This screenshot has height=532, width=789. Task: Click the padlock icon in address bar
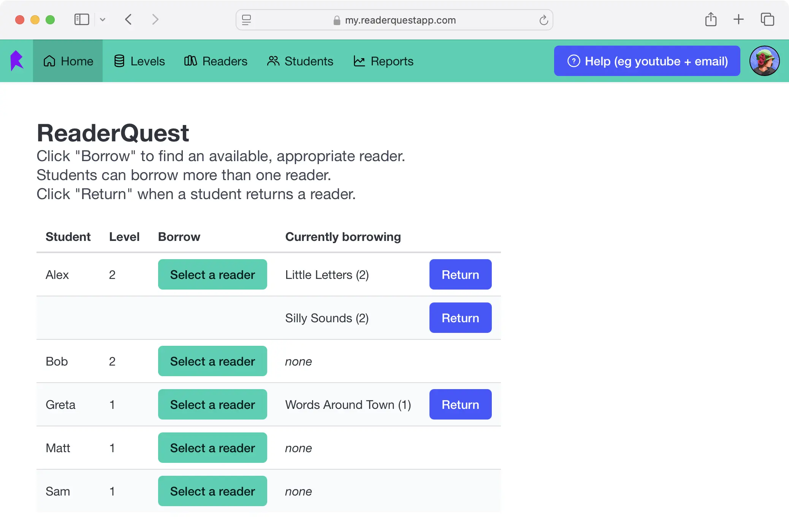(x=336, y=20)
